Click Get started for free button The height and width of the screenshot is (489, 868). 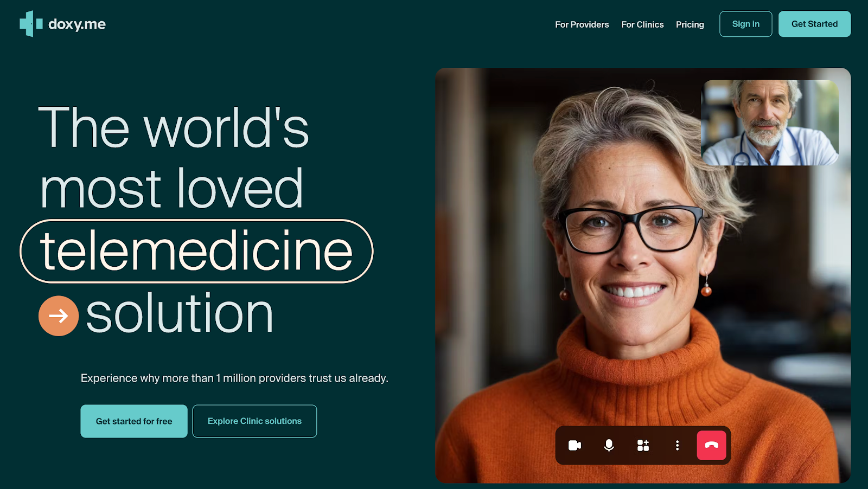pyautogui.click(x=134, y=421)
